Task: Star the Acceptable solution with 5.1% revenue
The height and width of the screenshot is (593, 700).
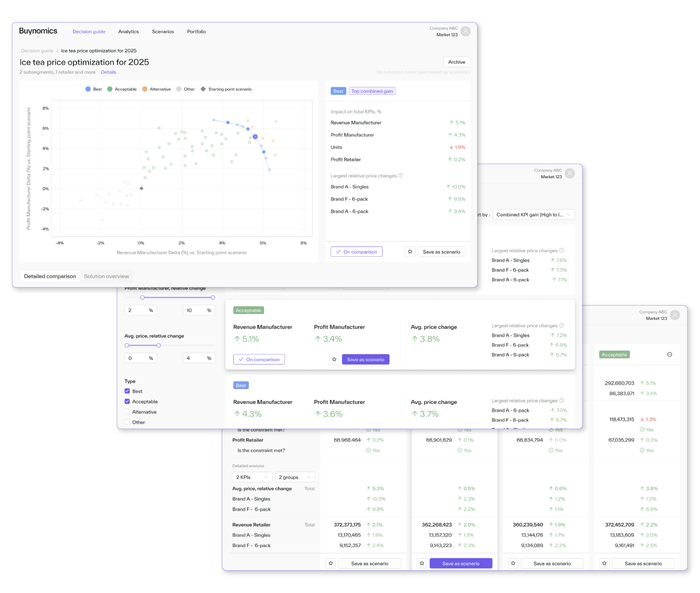Action: pyautogui.click(x=334, y=359)
